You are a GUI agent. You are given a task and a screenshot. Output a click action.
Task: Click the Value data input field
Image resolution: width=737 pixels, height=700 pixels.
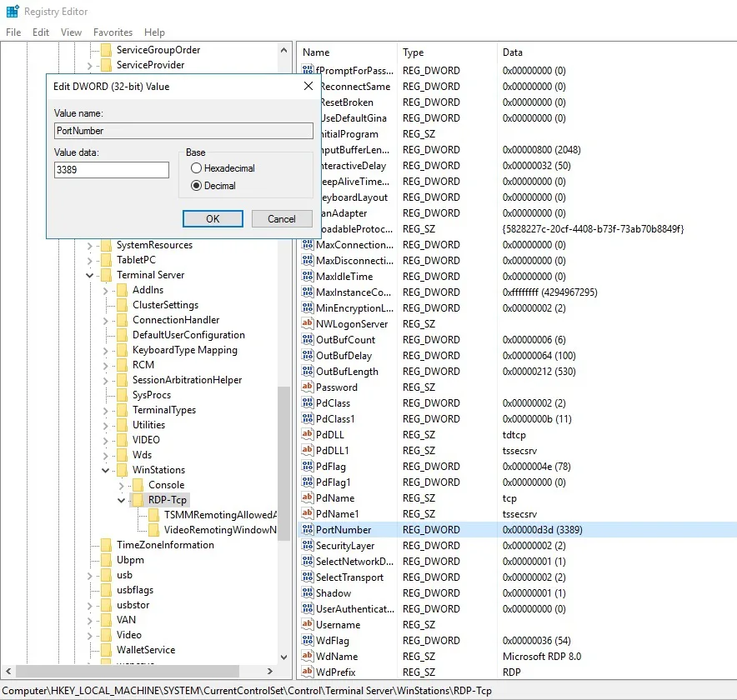click(x=112, y=170)
